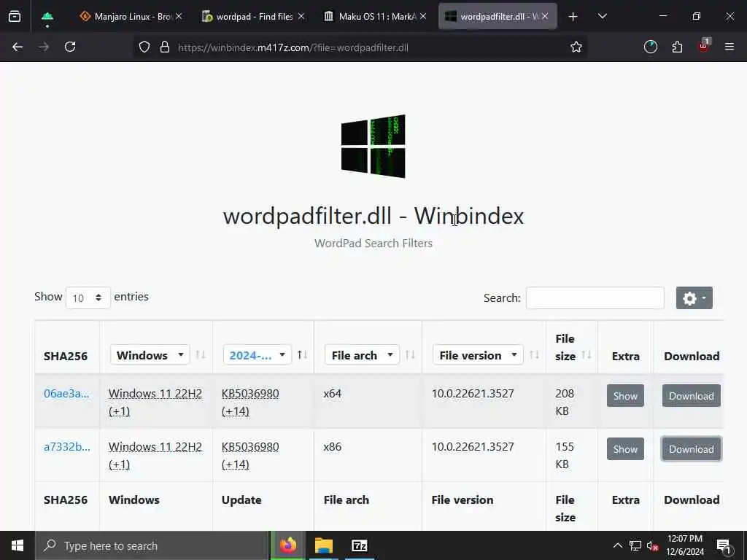Click KB5036980 in the x86 row
This screenshot has width=747, height=560.
point(250,447)
